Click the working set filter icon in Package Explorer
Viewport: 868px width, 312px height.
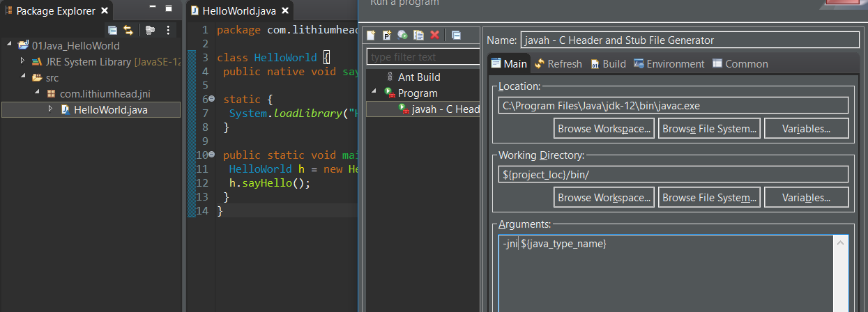150,30
